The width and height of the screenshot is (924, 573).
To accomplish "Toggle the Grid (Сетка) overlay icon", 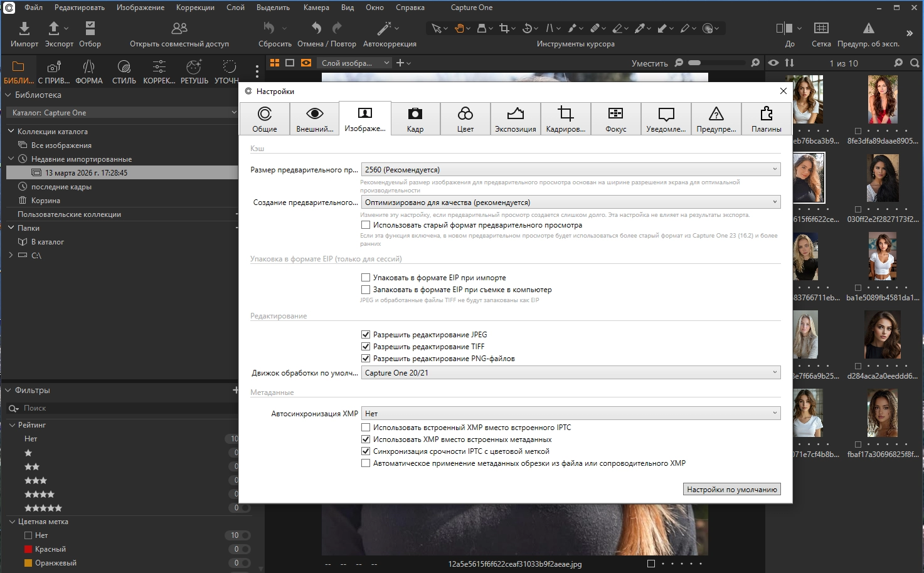I will click(x=820, y=28).
